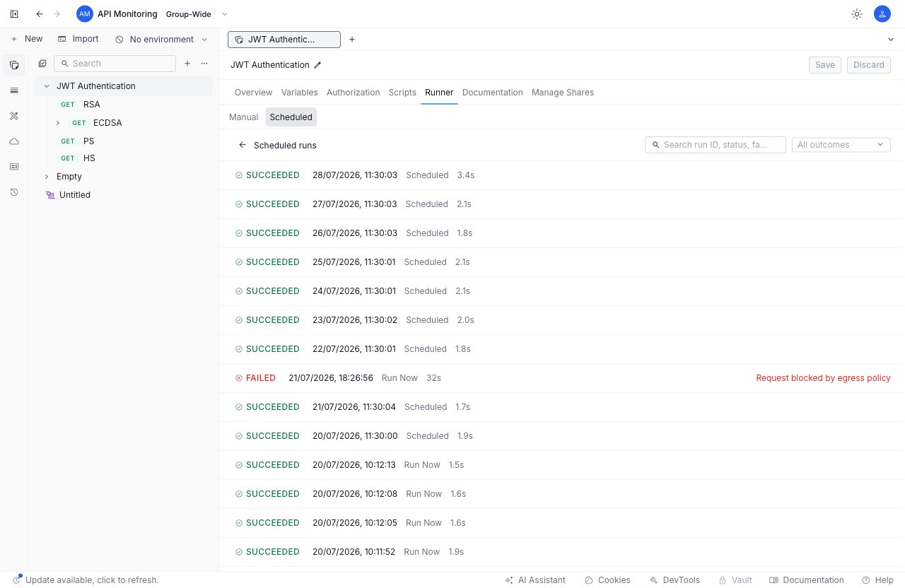The height and width of the screenshot is (588, 905).
Task: Open the tools sidebar icon
Action: click(x=14, y=116)
